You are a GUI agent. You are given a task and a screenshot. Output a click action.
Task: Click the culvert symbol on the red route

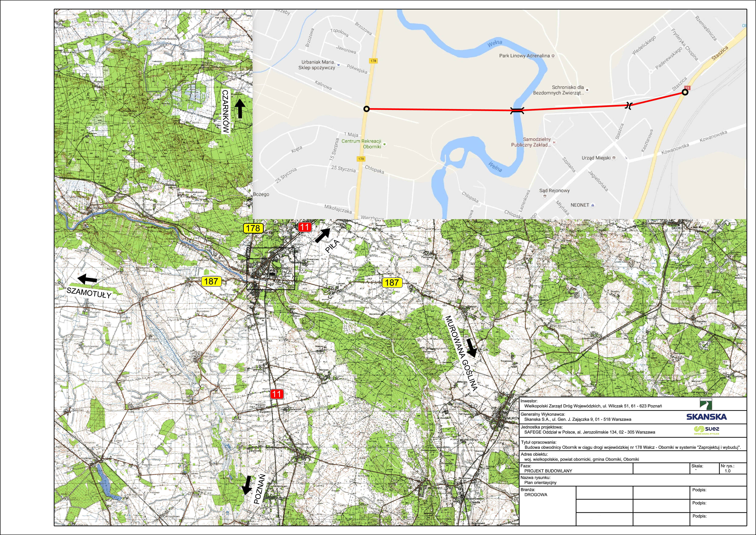[x=629, y=106]
